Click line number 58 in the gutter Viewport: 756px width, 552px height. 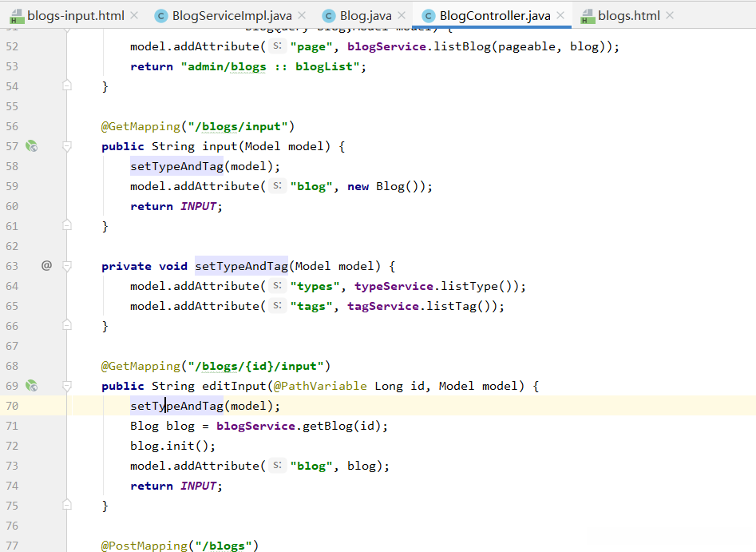pyautogui.click(x=12, y=166)
